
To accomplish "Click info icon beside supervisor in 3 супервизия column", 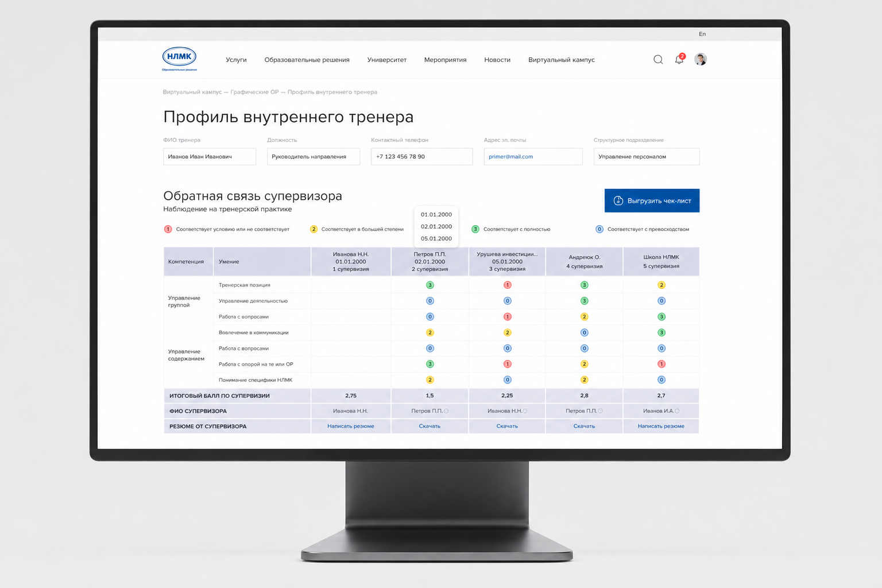I will [525, 411].
